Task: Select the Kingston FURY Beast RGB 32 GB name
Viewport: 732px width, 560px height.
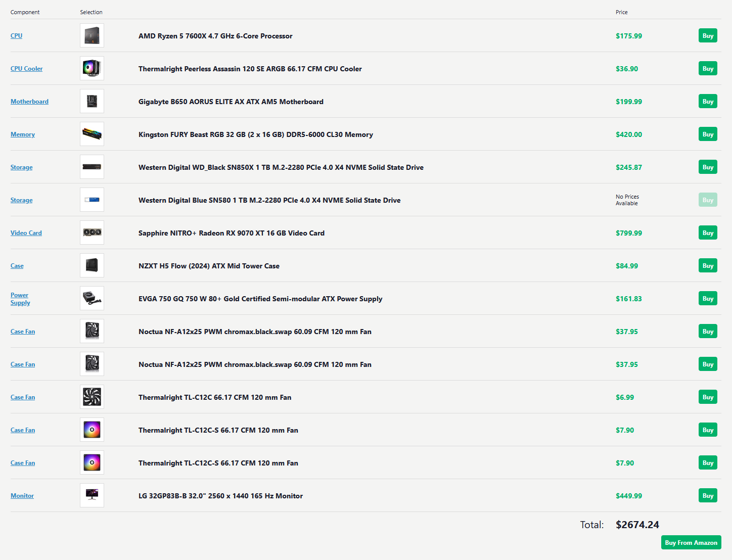Action: [x=256, y=134]
